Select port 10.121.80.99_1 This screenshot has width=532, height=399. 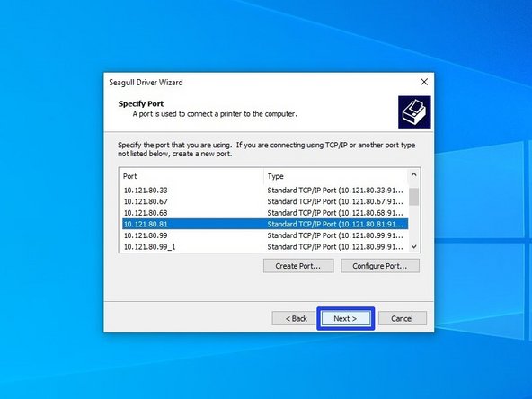coord(265,247)
